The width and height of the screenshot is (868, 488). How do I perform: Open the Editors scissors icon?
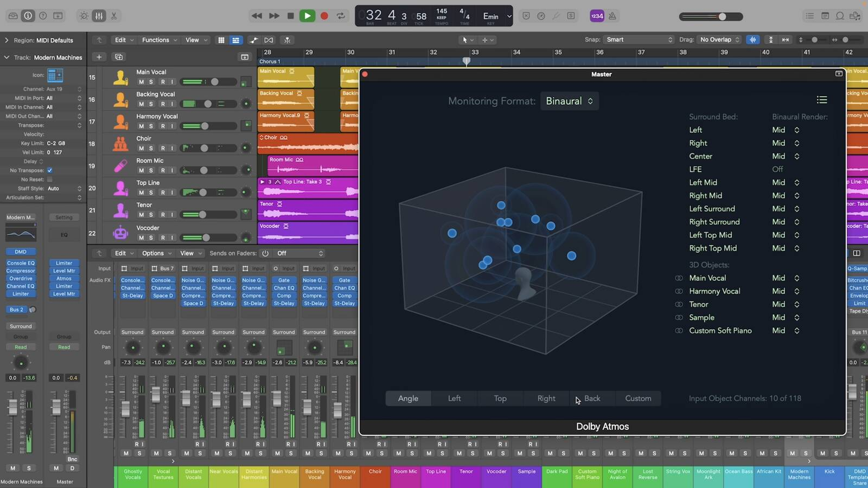pyautogui.click(x=114, y=16)
